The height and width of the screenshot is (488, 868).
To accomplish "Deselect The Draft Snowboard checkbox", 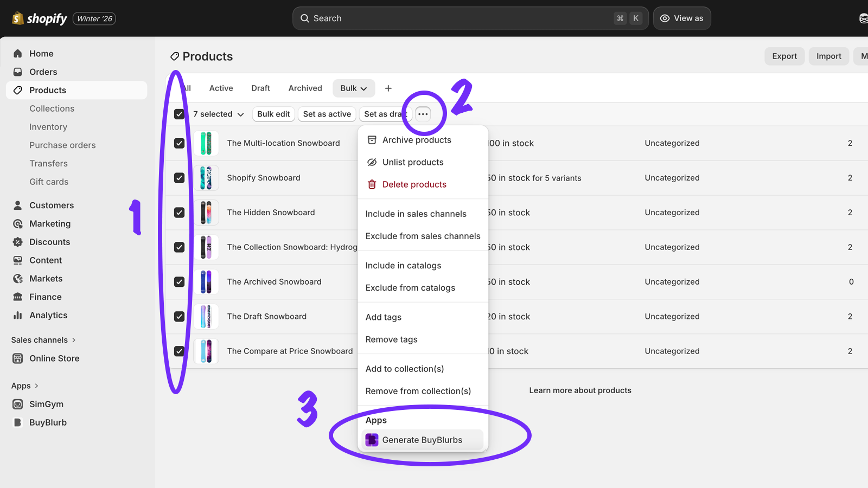I will point(178,316).
